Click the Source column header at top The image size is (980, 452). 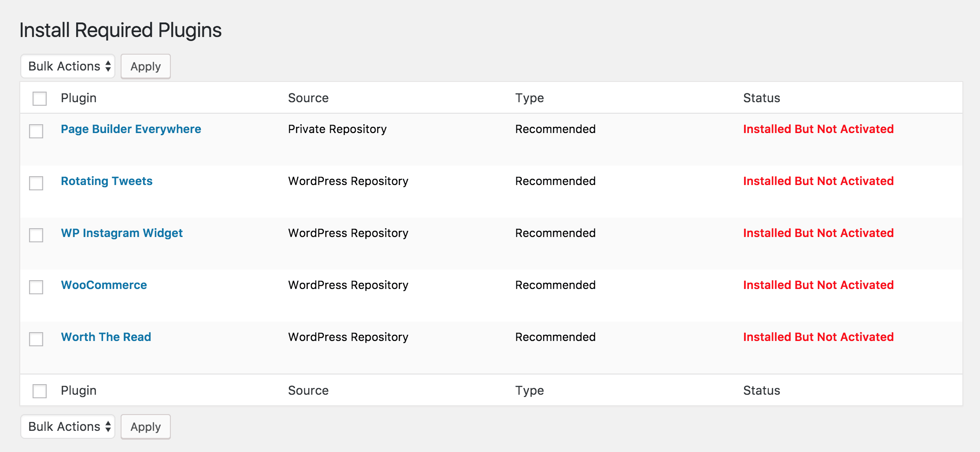(308, 98)
